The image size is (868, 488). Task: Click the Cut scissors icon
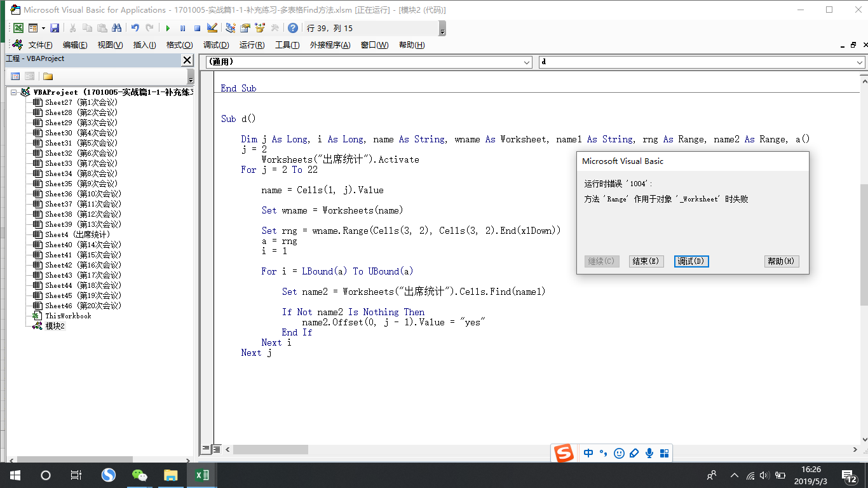72,28
